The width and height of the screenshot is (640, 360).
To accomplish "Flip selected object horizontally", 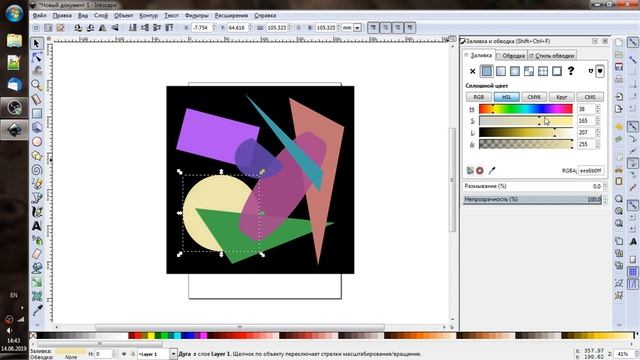I will point(102,28).
